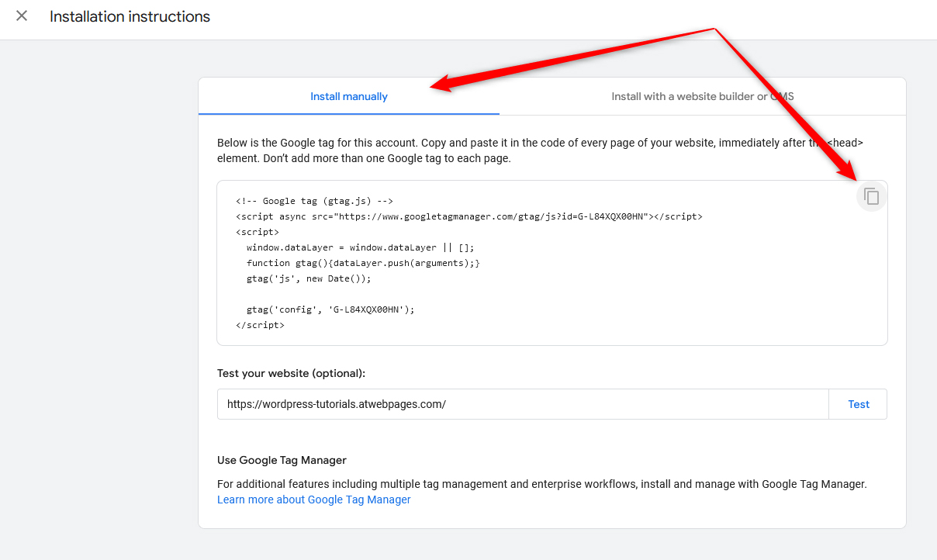Click the "Installation instructions" header title
The width and height of the screenshot is (937, 560).
(x=130, y=16)
